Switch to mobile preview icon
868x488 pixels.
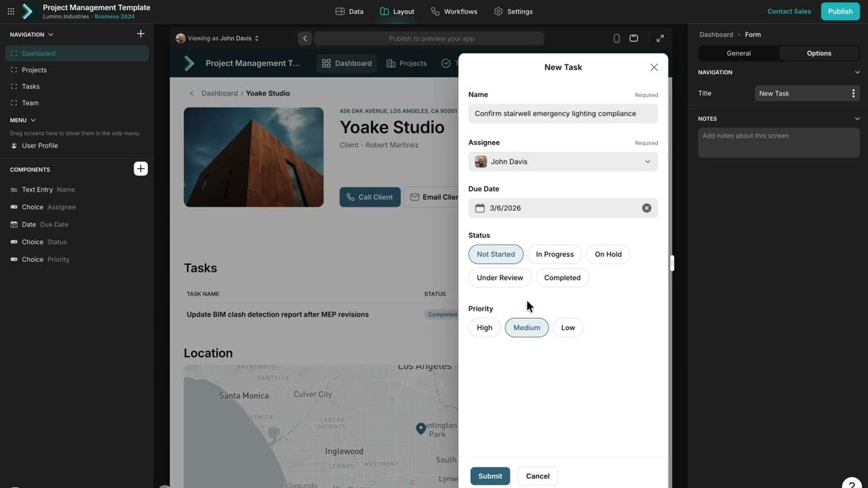click(616, 38)
